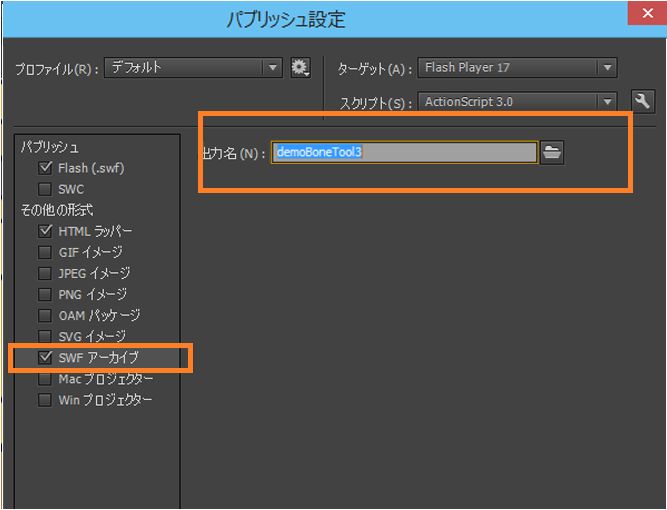Enable PNG イメージ checkbox
The width and height of the screenshot is (667, 510).
click(45, 294)
